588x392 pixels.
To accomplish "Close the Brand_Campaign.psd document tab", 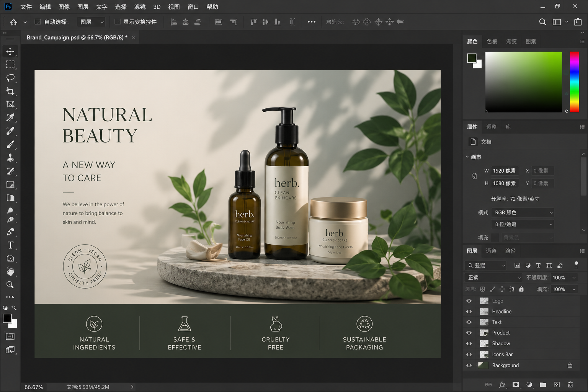I will [133, 37].
